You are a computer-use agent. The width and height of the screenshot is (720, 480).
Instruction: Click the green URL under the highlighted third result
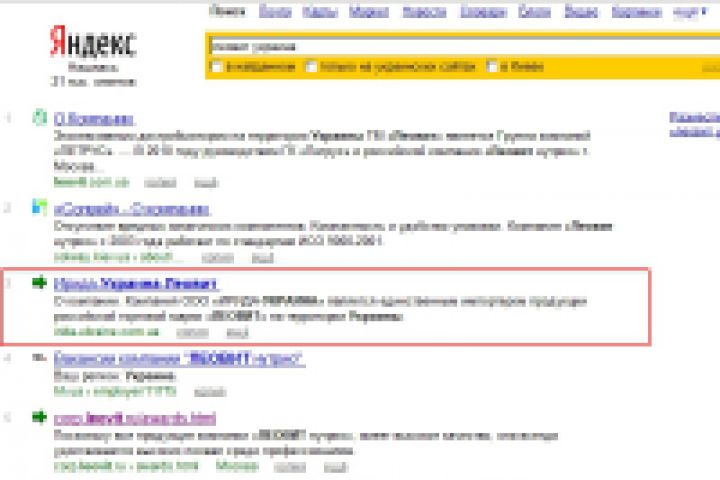pyautogui.click(x=106, y=332)
